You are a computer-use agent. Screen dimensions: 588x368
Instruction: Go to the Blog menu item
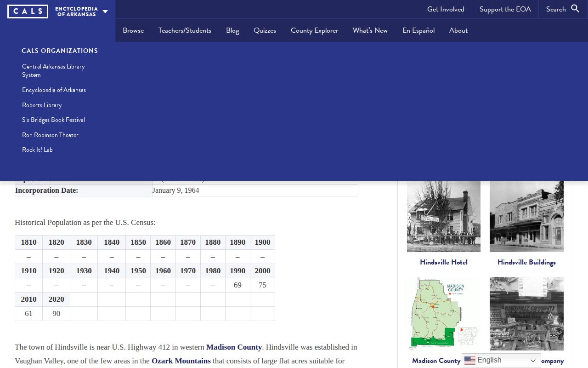[232, 30]
